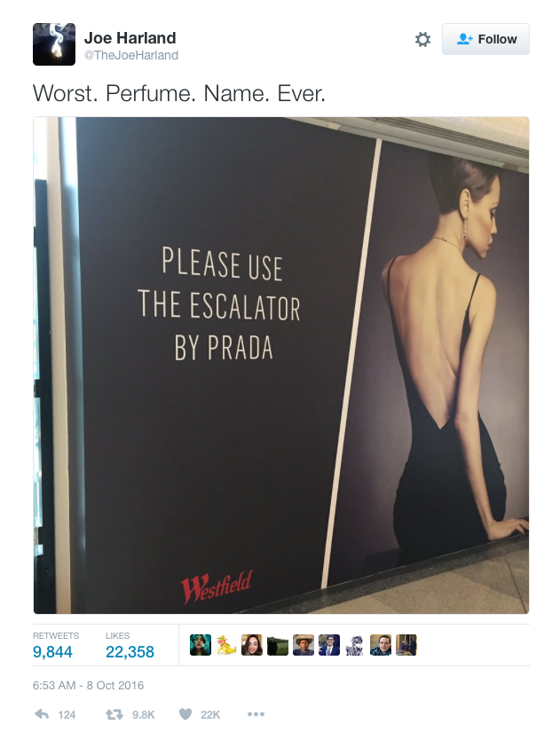Open the smiling dark-haired woman avatar

pos(252,645)
